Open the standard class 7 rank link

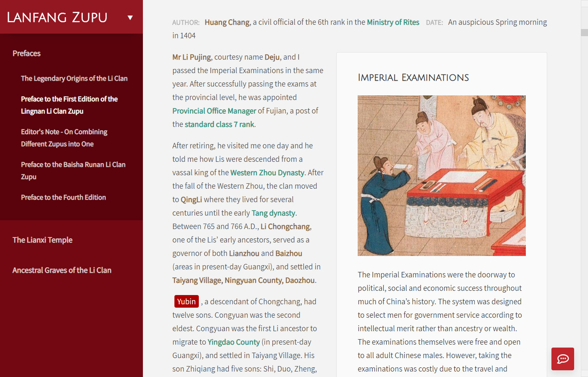point(219,124)
